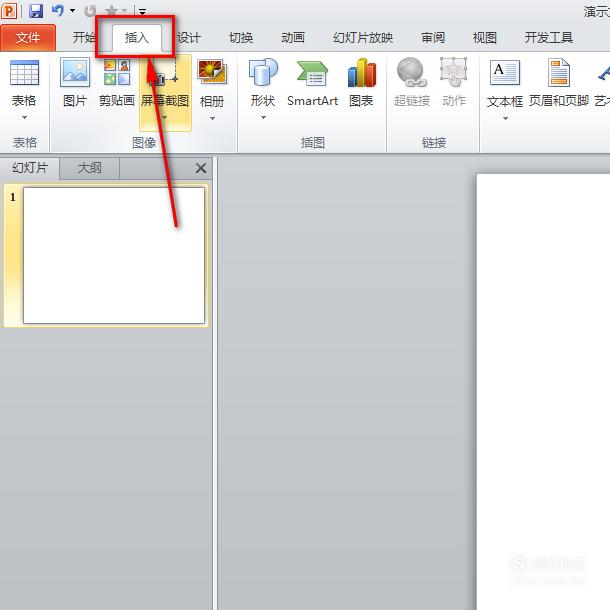Viewport: 610px width, 610px height.
Task: Expand the 表格 dropdown arrow
Action: [24, 117]
